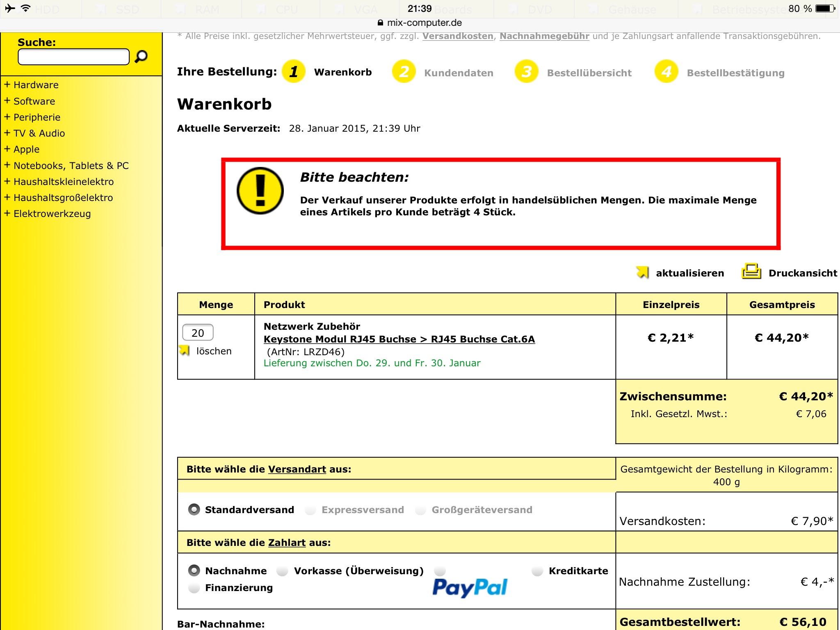Expand the Hardware category in the sidebar
This screenshot has height=630, width=840.
pos(36,85)
